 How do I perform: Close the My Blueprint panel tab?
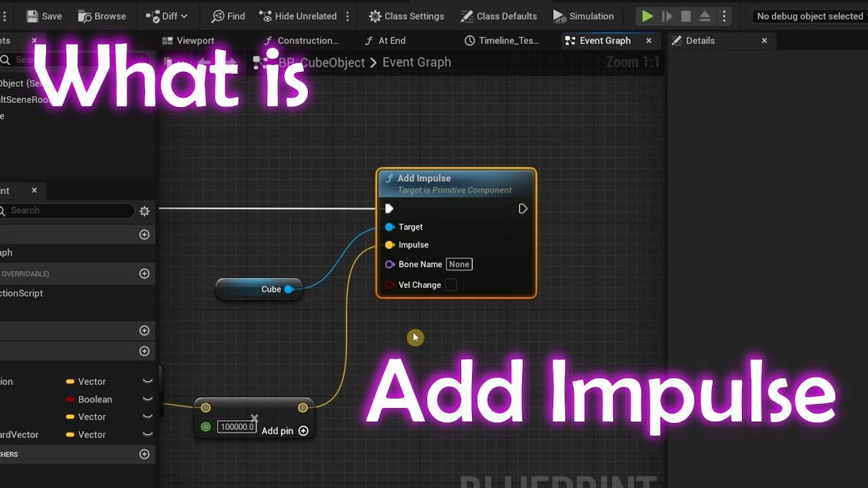point(34,190)
